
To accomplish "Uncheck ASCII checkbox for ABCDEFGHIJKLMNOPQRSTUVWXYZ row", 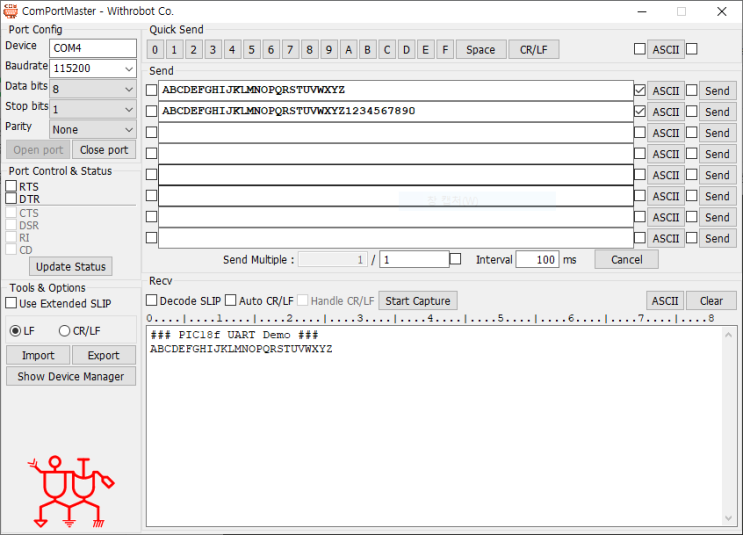I will [x=640, y=90].
